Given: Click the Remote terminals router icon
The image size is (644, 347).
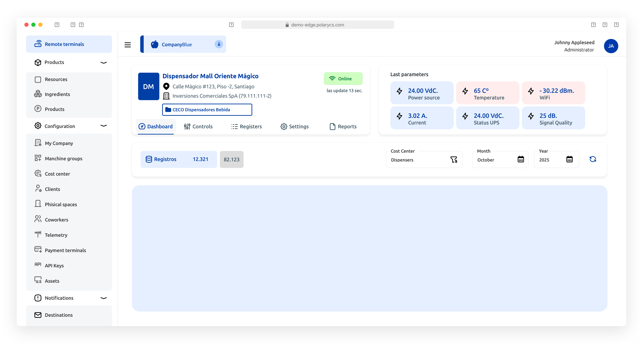Looking at the screenshot, I should [x=38, y=44].
